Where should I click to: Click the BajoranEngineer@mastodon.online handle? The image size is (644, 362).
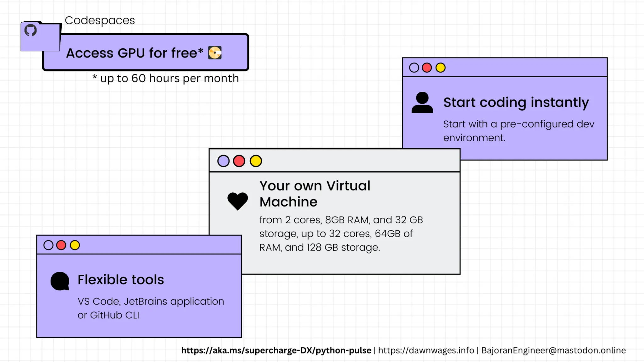point(553,350)
